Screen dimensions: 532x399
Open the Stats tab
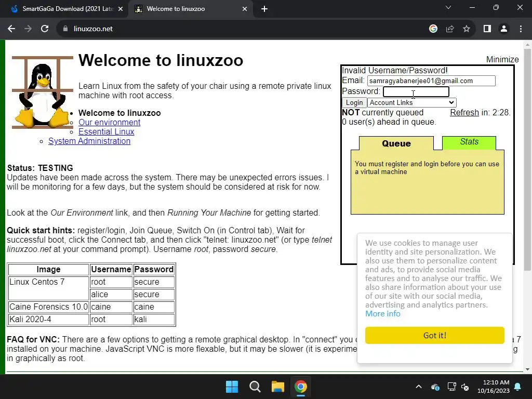(x=469, y=142)
